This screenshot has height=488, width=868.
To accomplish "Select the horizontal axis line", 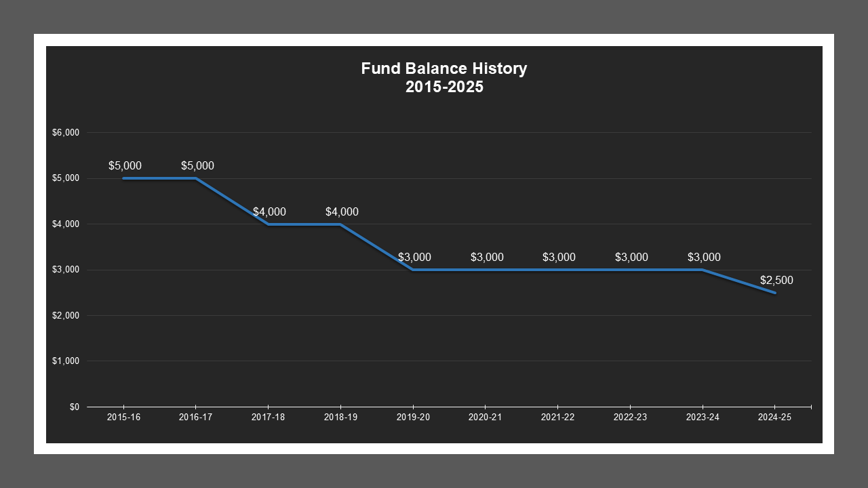I will (448, 407).
